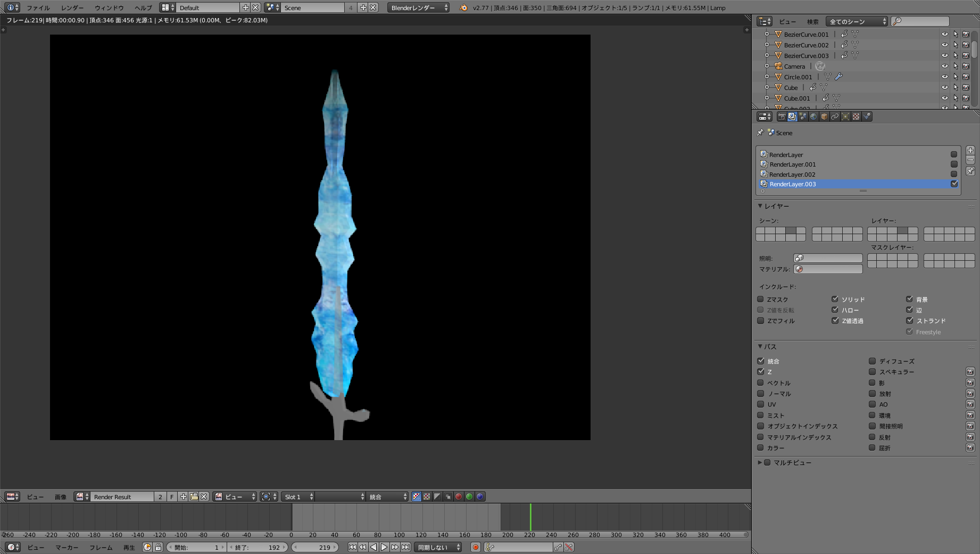
Task: Open the マーカー menu in timeline
Action: click(x=67, y=547)
